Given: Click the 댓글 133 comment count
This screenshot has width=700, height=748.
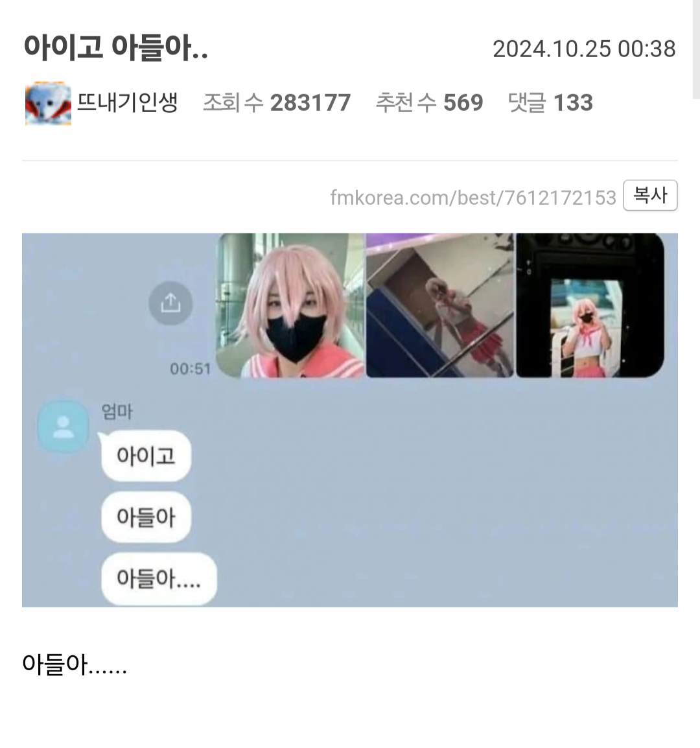Looking at the screenshot, I should click(x=550, y=102).
